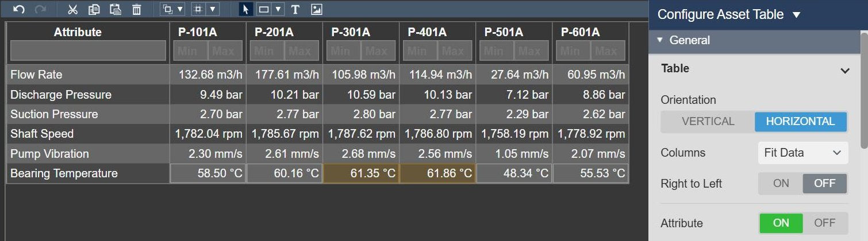Select the pointer selection tool
The height and width of the screenshot is (241, 868).
pyautogui.click(x=246, y=9)
